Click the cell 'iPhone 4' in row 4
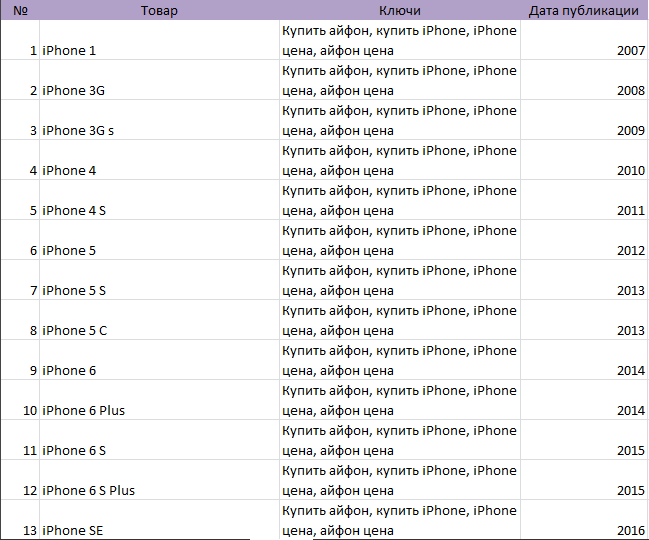This screenshot has width=649, height=540. click(x=159, y=160)
